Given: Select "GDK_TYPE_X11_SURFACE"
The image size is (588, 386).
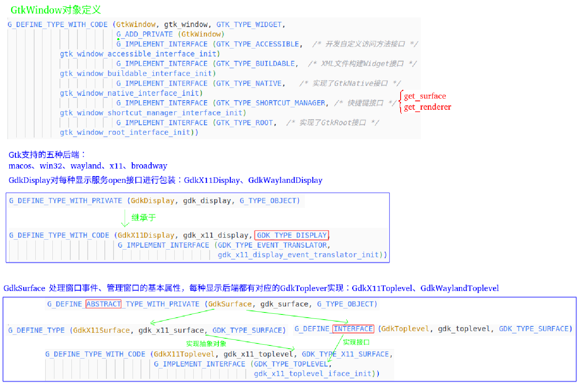Looking at the screenshot, I should (x=345, y=354).
